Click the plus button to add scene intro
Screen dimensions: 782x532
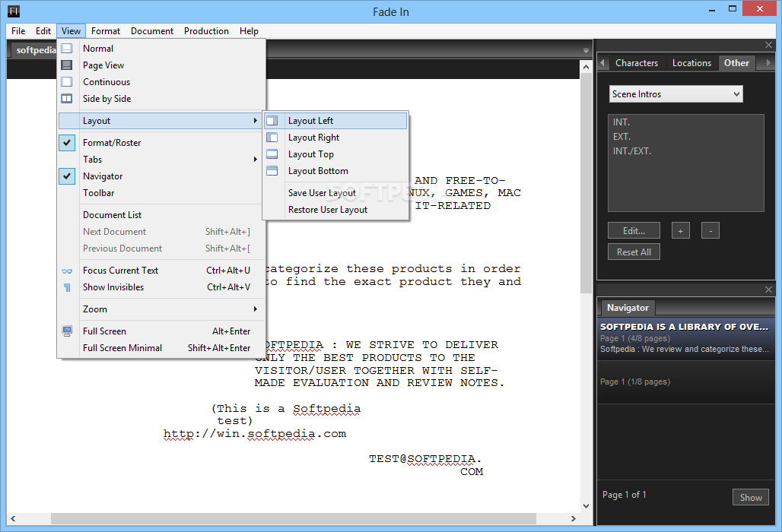pos(680,230)
